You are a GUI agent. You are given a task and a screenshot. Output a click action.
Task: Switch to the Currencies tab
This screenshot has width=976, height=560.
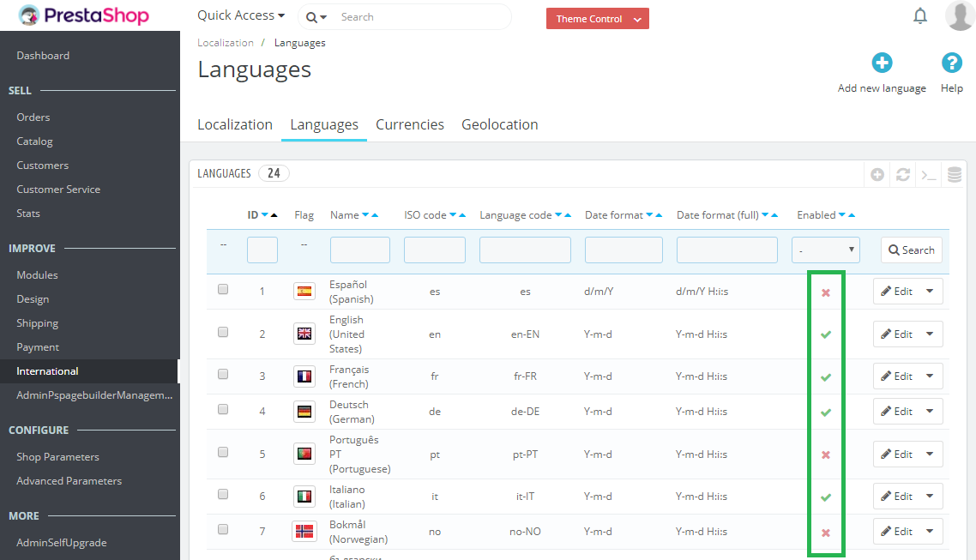pos(410,124)
